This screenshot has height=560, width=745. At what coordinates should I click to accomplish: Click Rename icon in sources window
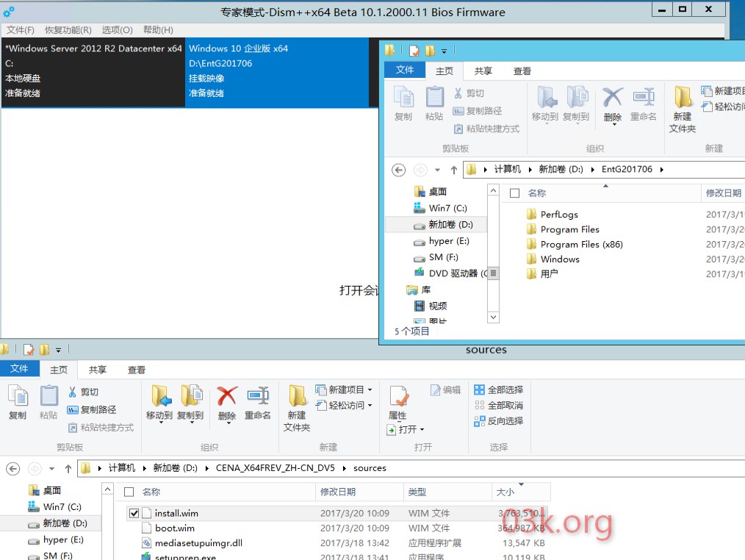258,395
